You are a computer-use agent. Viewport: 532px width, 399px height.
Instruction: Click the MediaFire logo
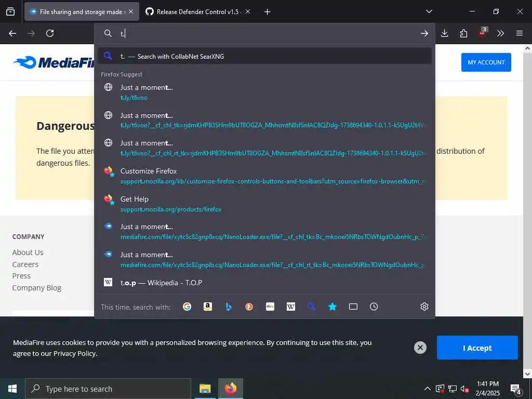54,62
